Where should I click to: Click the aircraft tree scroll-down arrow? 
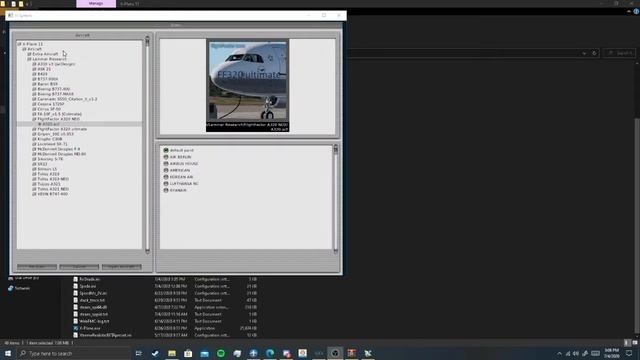[x=147, y=251]
